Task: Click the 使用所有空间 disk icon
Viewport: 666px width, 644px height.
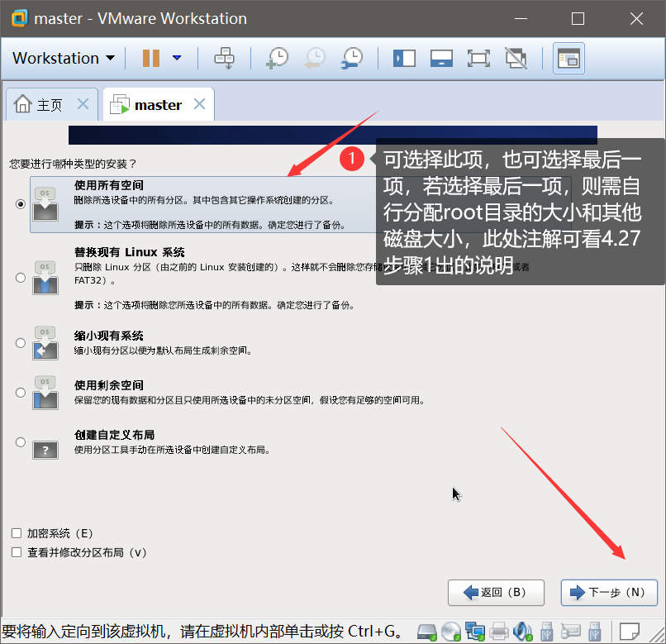Action: 45,204
